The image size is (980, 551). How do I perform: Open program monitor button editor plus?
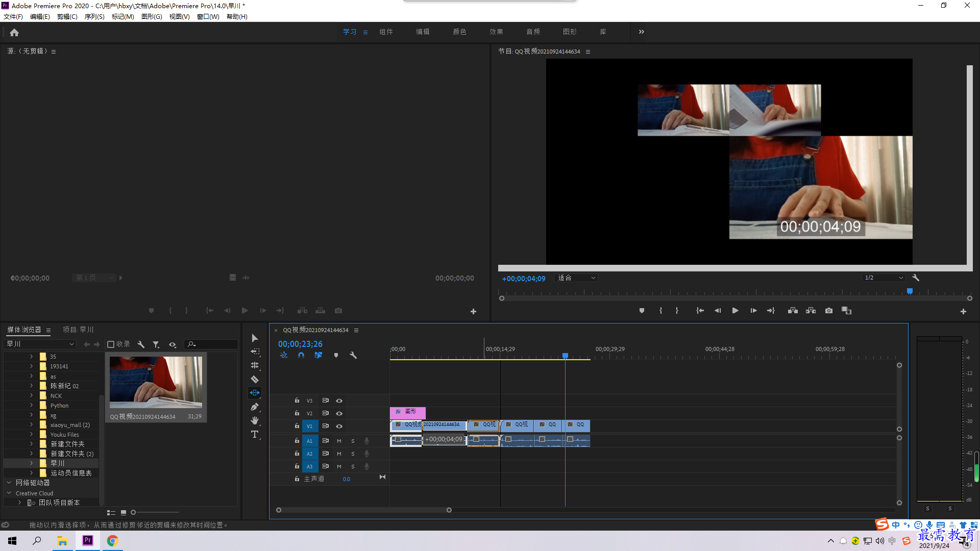[963, 311]
